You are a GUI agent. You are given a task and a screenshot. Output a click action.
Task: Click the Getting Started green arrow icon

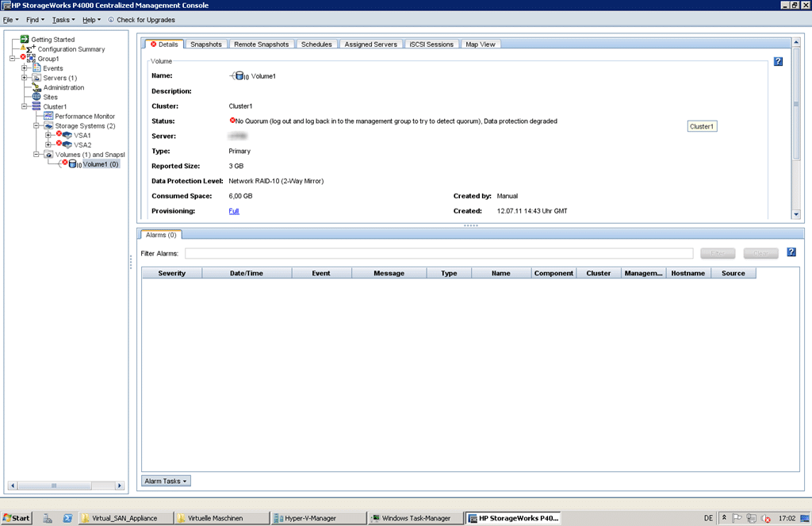click(x=25, y=40)
